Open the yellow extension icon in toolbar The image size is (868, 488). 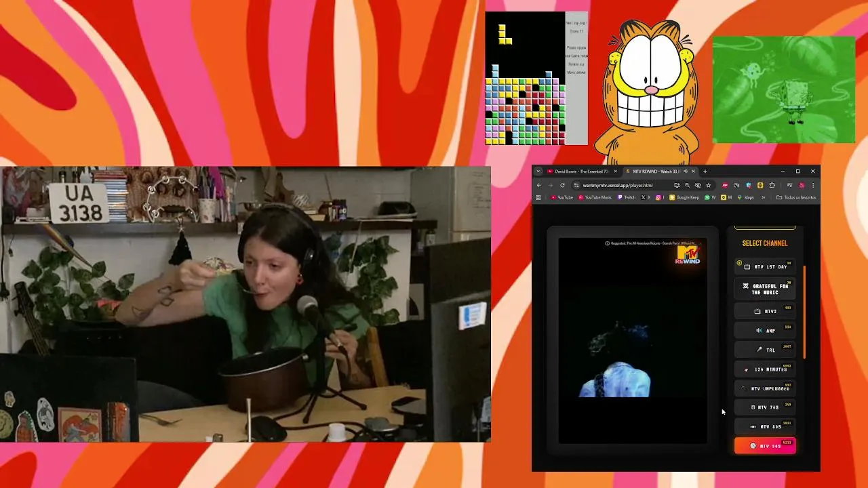pos(760,185)
